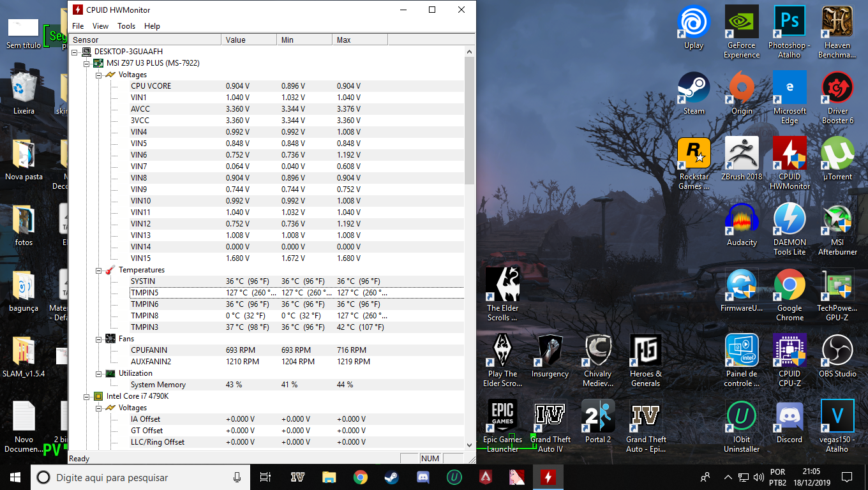Open DAEMON Tools Lite icon
Image resolution: width=868 pixels, height=490 pixels.
coord(789,229)
